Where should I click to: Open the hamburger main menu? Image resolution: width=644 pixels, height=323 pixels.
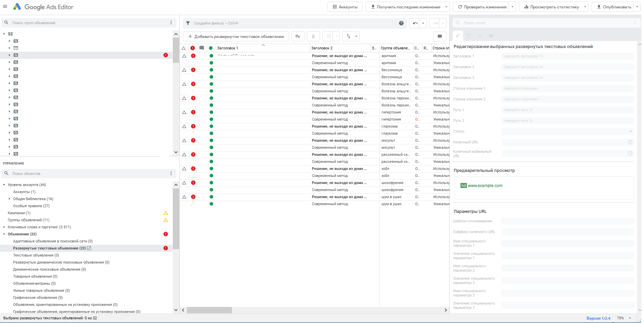5,7
